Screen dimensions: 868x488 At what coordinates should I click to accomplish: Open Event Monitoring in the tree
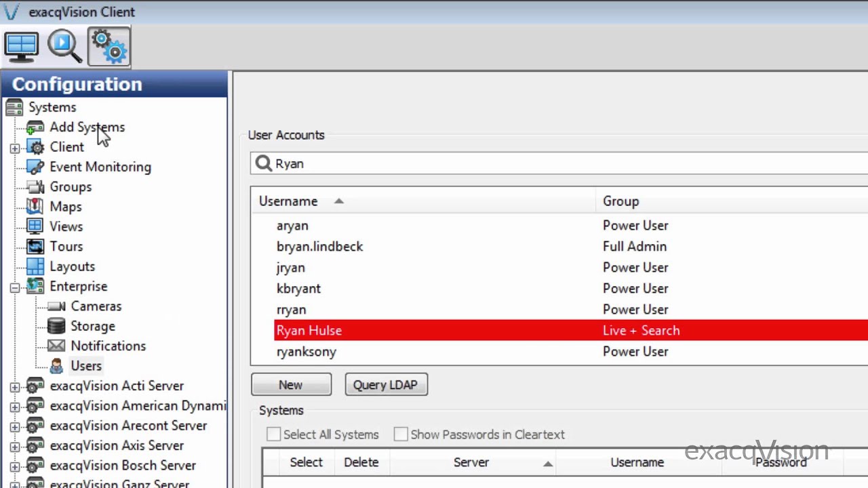coord(100,167)
